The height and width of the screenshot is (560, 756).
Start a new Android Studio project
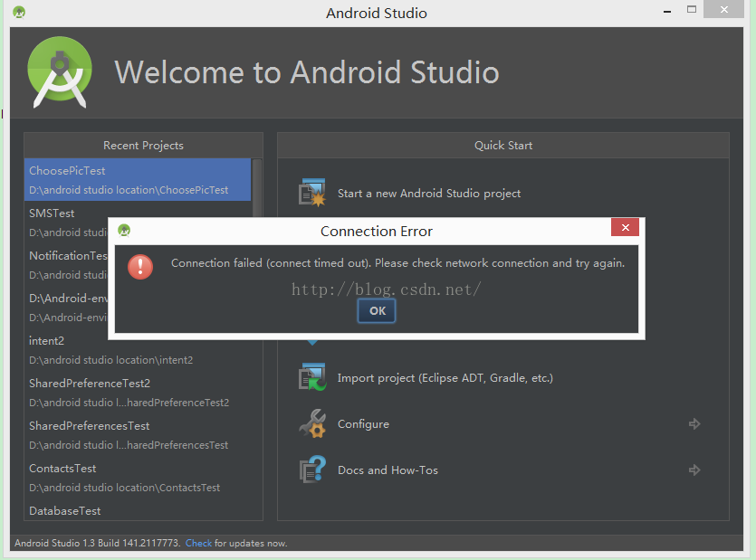coord(428,194)
